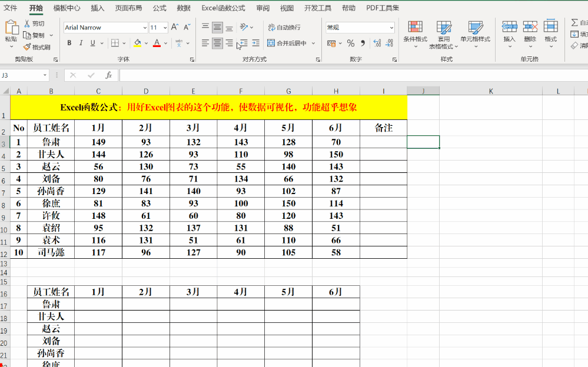The image size is (588, 367).
Task: Toggle middle vertical alignment
Action: click(x=217, y=27)
